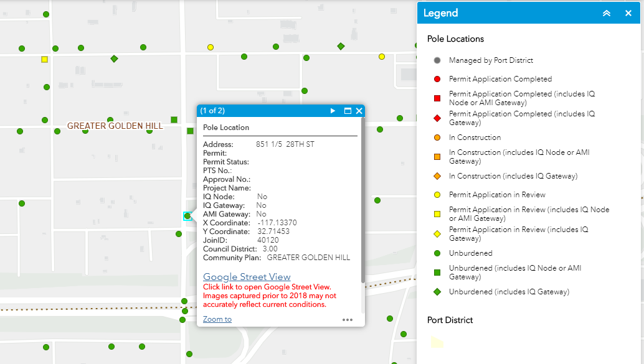This screenshot has width=644, height=364.
Task: Click orange diamond legend symbol
Action: (x=437, y=176)
